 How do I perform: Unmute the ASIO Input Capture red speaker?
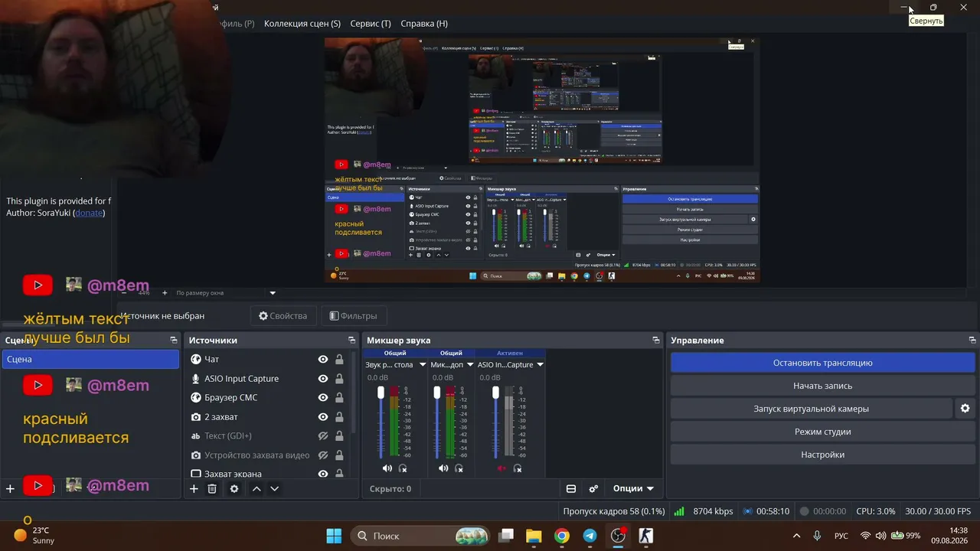pos(501,468)
